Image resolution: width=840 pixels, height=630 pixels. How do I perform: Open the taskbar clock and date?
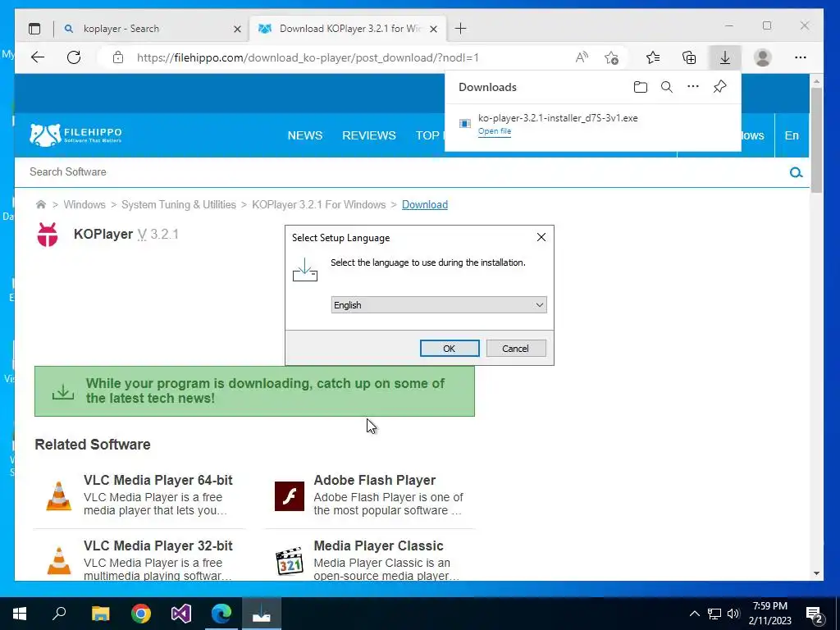pos(769,614)
